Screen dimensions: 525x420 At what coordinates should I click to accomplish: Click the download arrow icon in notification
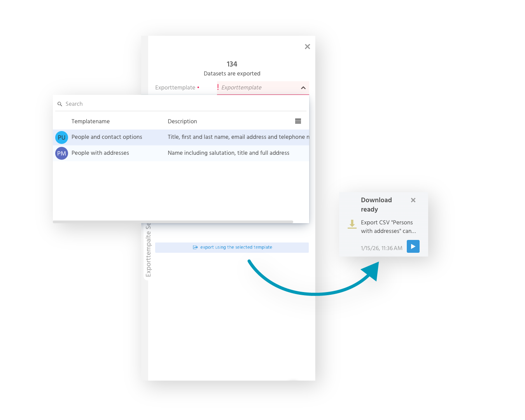[352, 224]
